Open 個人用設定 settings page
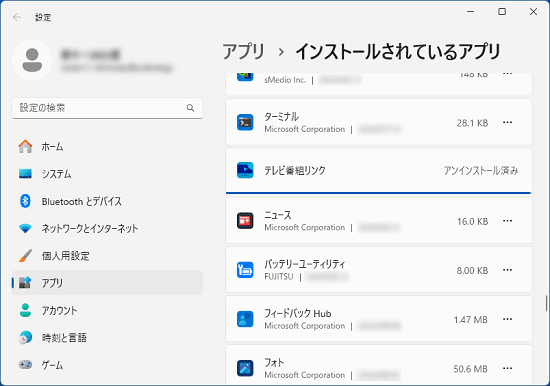The height and width of the screenshot is (386, 550). 107,256
